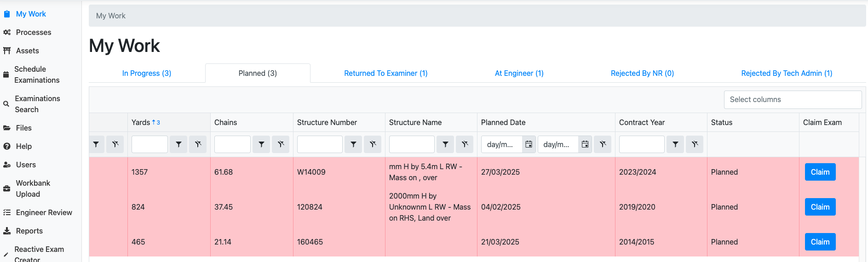Switch to the In Progress (3) tab
This screenshot has width=868, height=262.
point(147,73)
